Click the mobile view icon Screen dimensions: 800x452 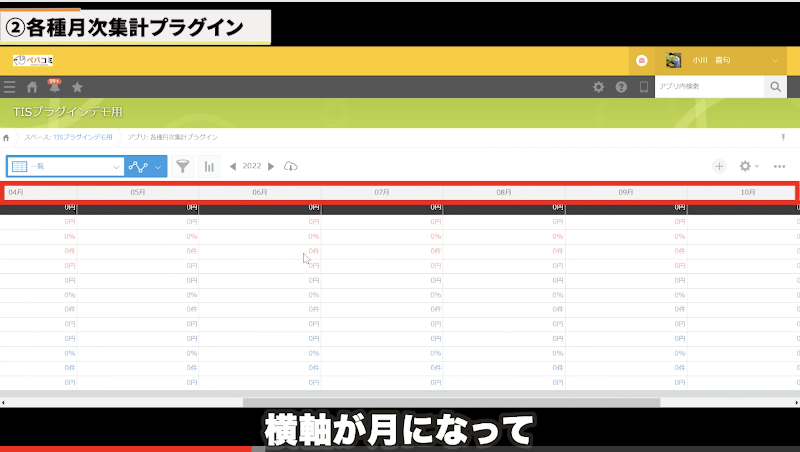[643, 87]
